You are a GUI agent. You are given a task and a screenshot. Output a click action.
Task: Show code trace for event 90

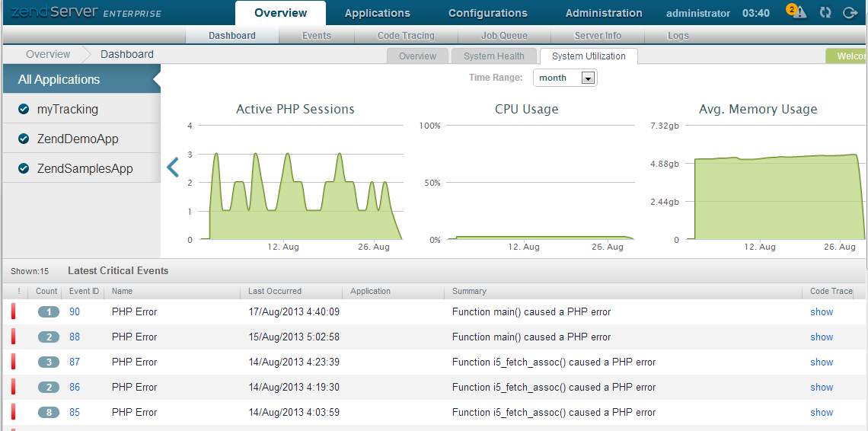coord(822,312)
